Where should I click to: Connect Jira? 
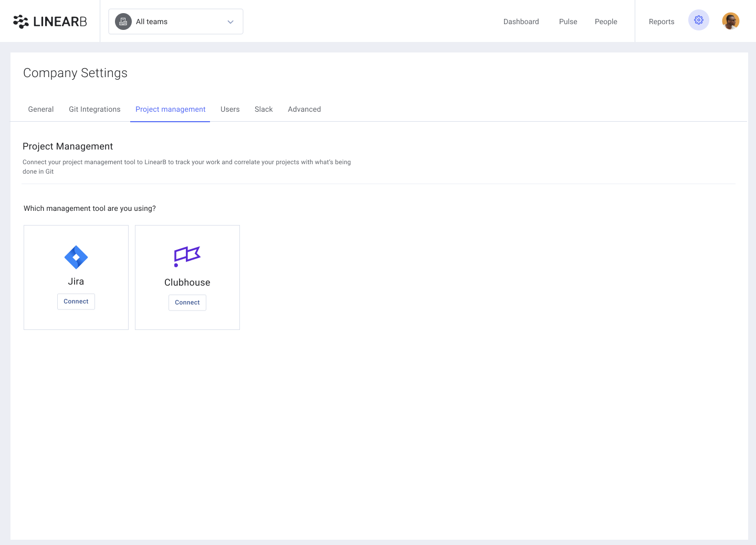[x=76, y=302]
